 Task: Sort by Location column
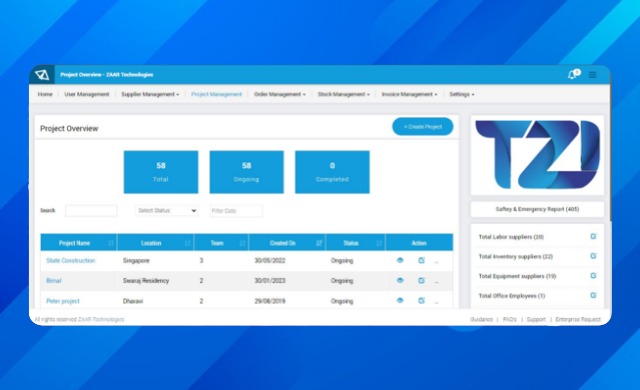(x=188, y=243)
